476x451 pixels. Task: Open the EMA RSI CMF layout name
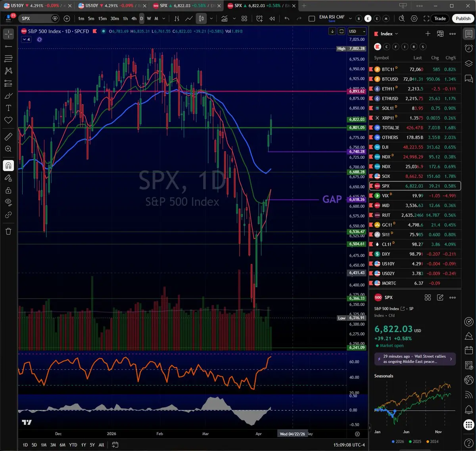point(332,17)
